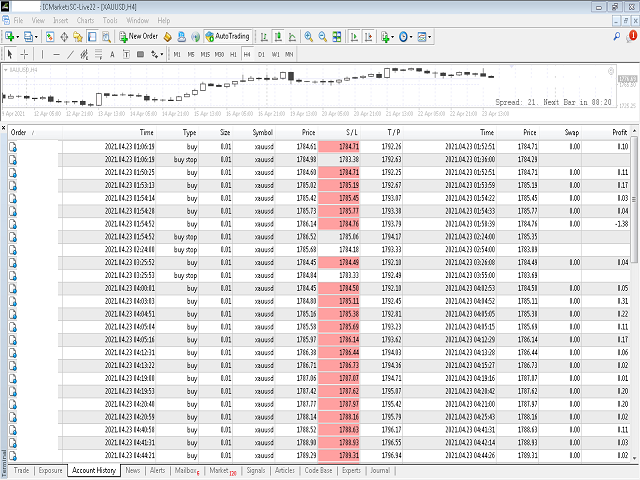640x480 pixels.
Task: Expand the profiles dropdown arrow
Action: [36, 37]
